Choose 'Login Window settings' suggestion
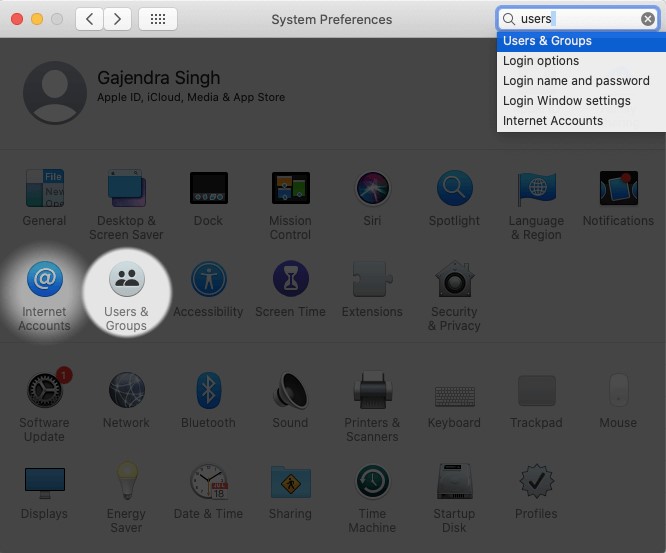This screenshot has width=666, height=553. click(581, 101)
